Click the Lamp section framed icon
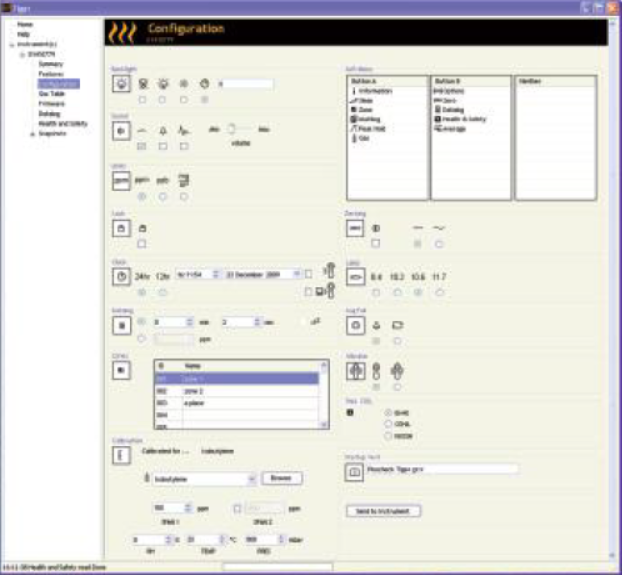The height and width of the screenshot is (575, 622). 355,277
